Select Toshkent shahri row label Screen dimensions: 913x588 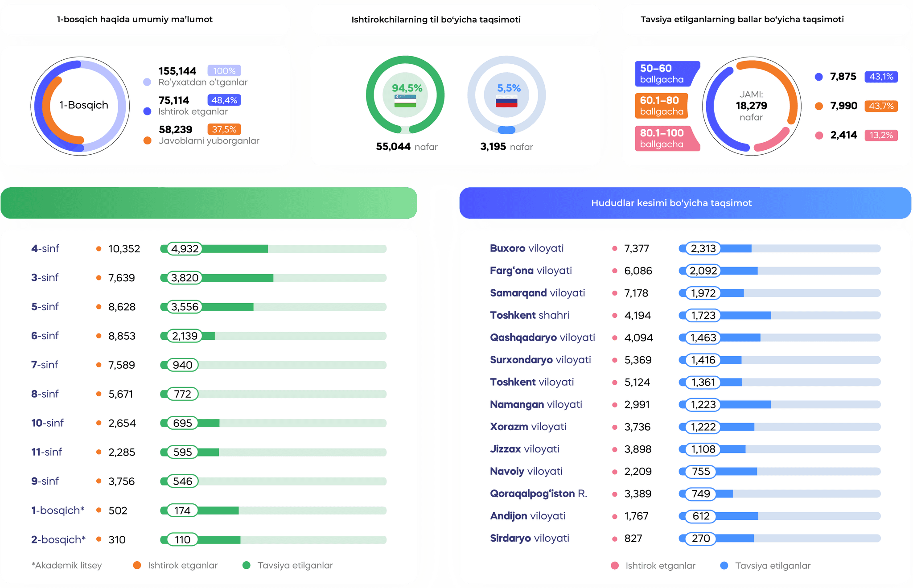[530, 315]
